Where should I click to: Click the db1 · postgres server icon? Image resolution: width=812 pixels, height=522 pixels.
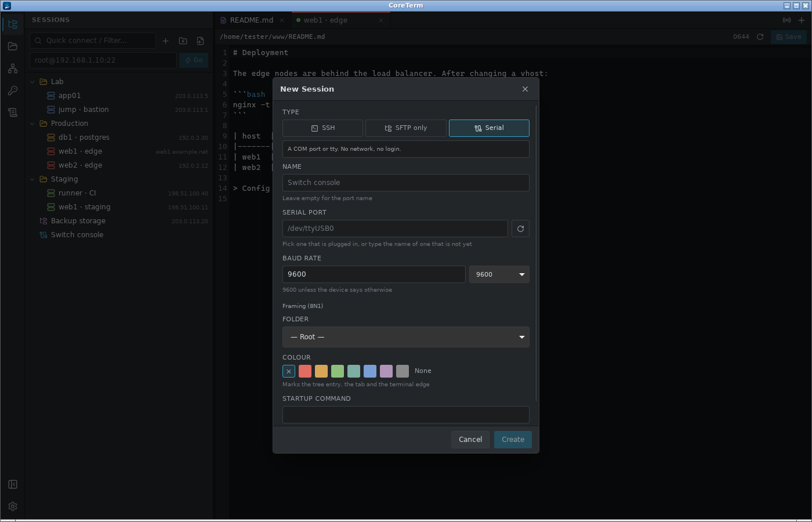[x=51, y=137]
